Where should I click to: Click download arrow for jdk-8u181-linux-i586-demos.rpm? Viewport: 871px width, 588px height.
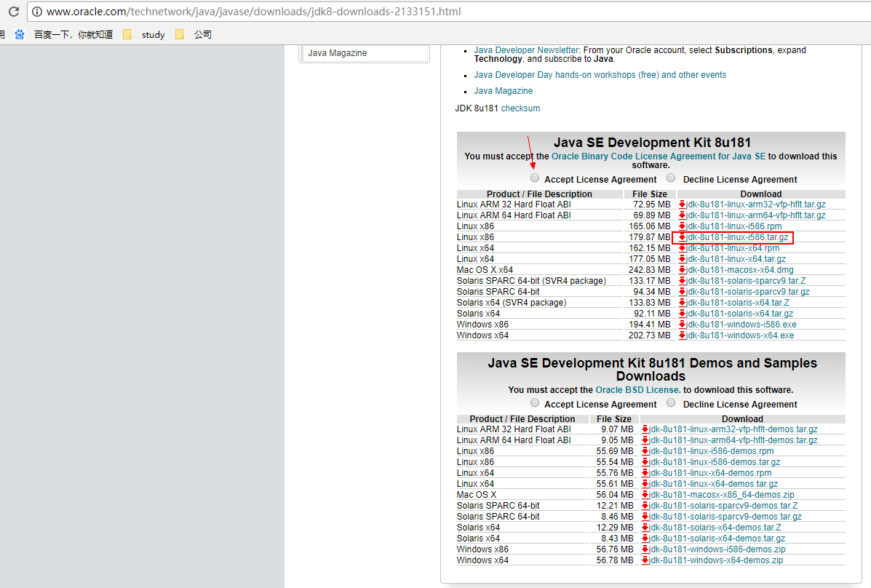(x=645, y=451)
